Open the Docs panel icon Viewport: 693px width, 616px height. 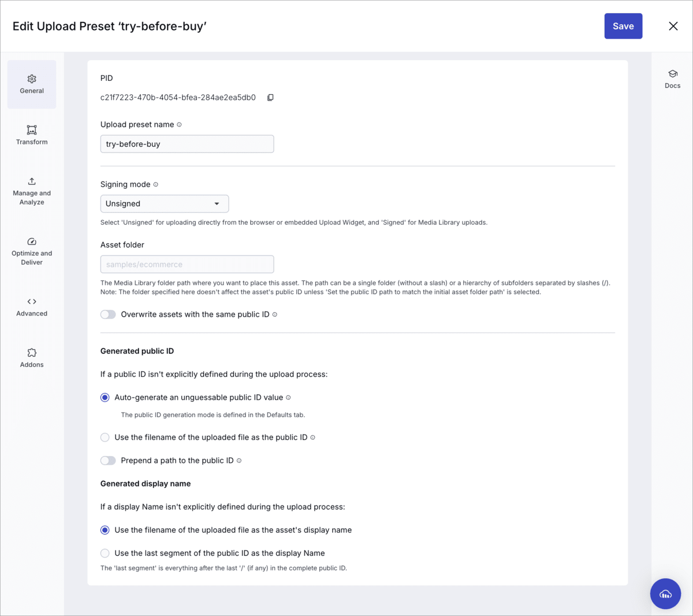coord(673,79)
